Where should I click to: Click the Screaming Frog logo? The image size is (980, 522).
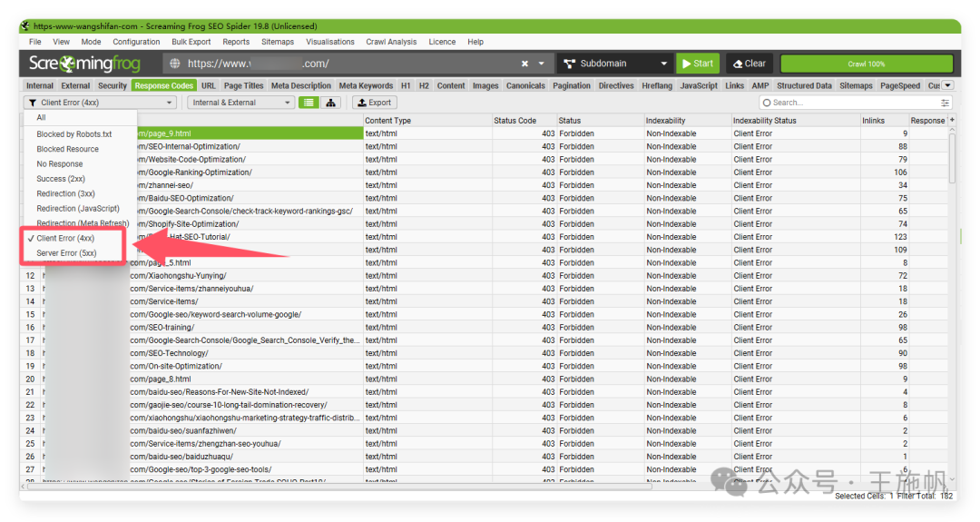click(84, 64)
